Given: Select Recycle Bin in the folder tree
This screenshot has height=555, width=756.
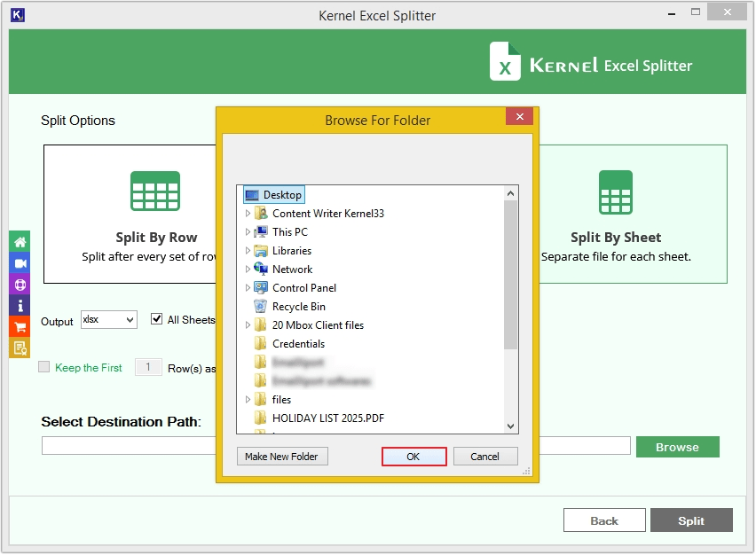Looking at the screenshot, I should pos(299,307).
